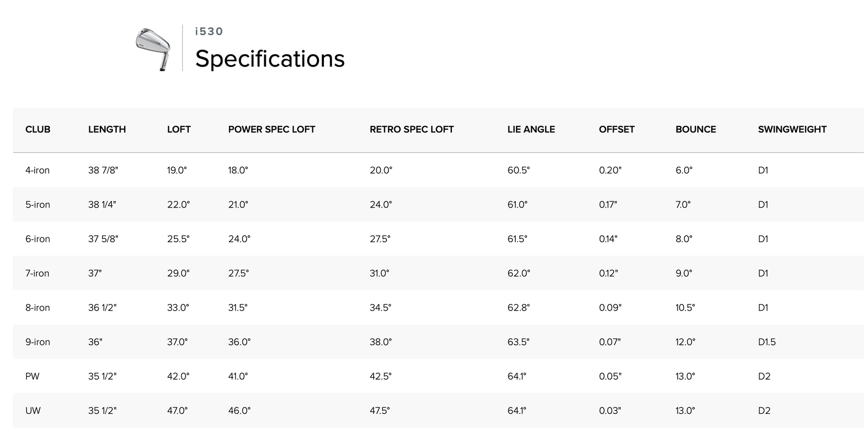868x441 pixels.
Task: Click the i530 product label
Action: (x=209, y=31)
